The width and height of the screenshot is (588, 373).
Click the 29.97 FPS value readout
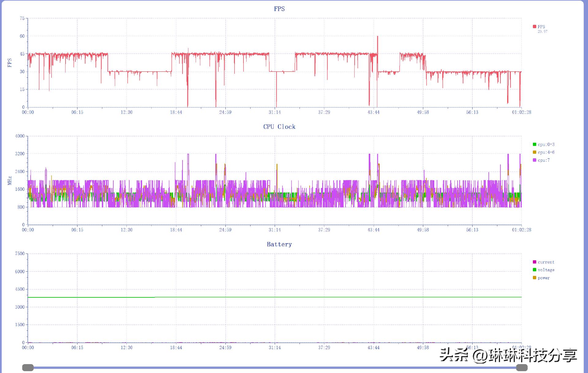point(542,32)
